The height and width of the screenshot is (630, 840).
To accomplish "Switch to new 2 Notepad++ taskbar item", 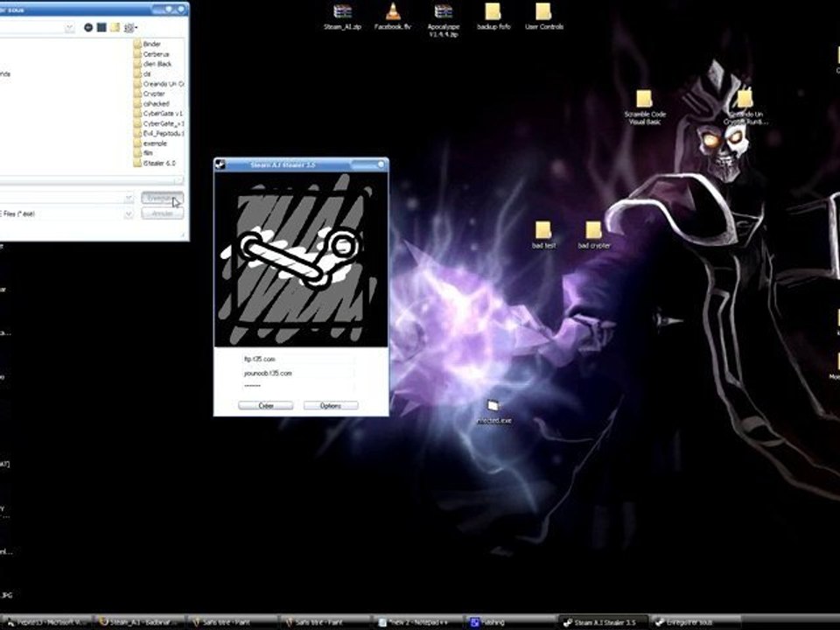I will click(x=418, y=622).
